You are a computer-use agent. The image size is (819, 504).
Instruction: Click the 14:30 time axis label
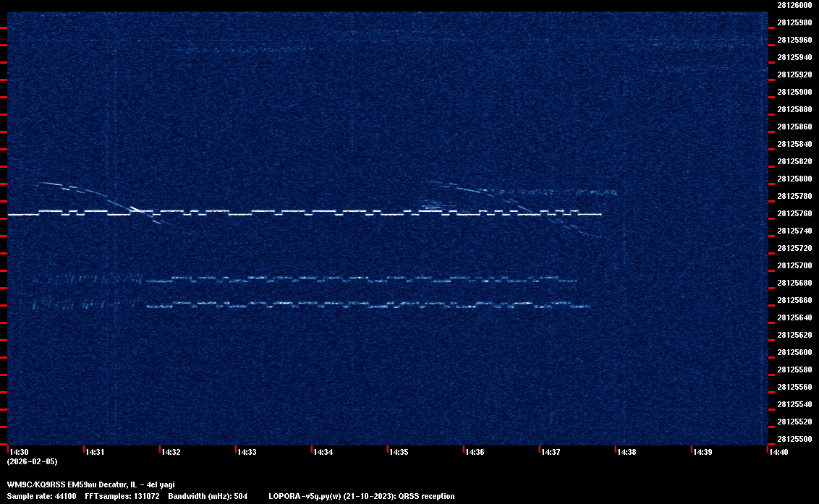(x=19, y=452)
